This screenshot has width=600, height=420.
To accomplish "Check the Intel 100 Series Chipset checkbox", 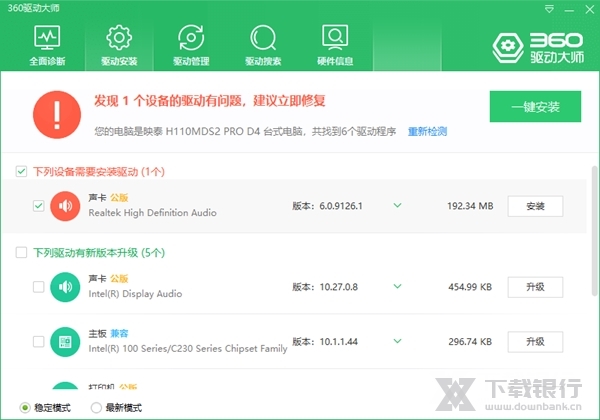I will pos(39,341).
